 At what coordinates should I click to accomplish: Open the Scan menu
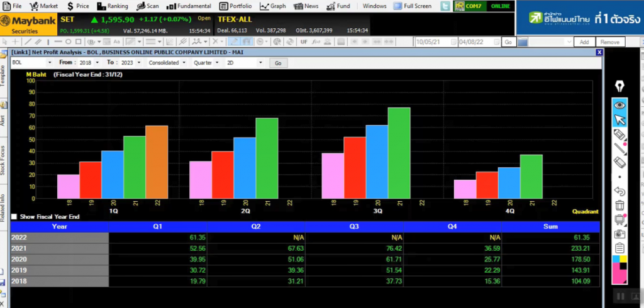point(147,6)
